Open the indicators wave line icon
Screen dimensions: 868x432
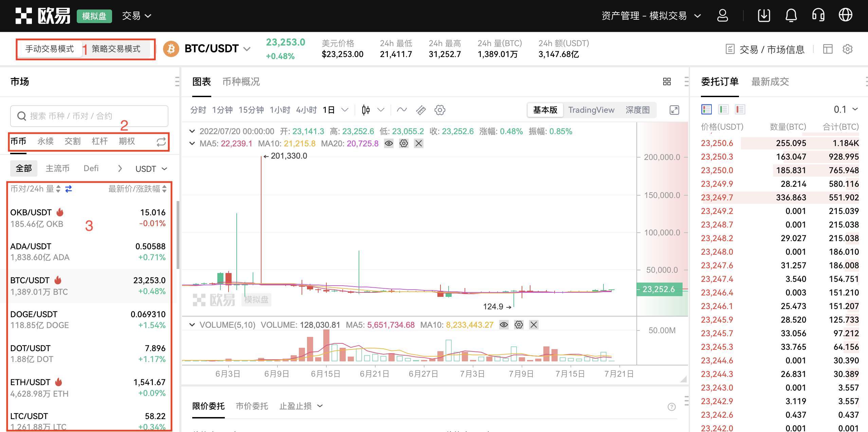[402, 110]
